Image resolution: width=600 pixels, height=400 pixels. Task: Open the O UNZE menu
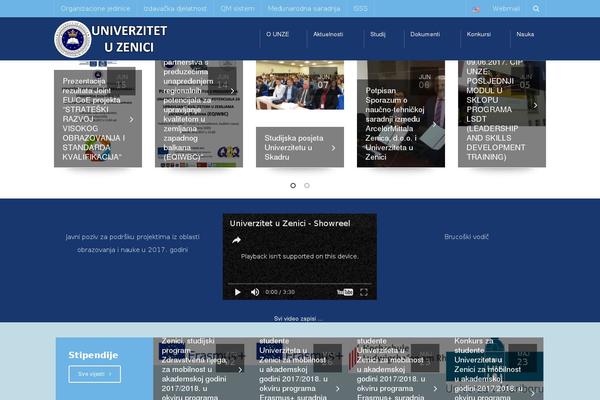pyautogui.click(x=277, y=34)
